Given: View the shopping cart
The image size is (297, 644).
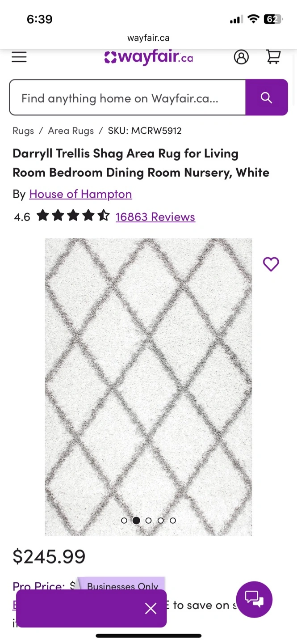Looking at the screenshot, I should [273, 57].
